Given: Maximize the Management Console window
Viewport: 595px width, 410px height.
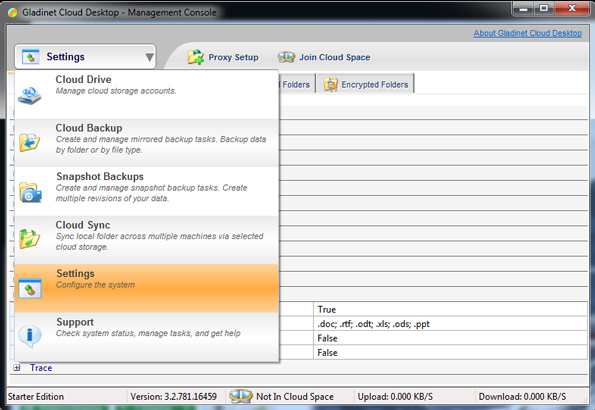Looking at the screenshot, I should click(x=544, y=8).
